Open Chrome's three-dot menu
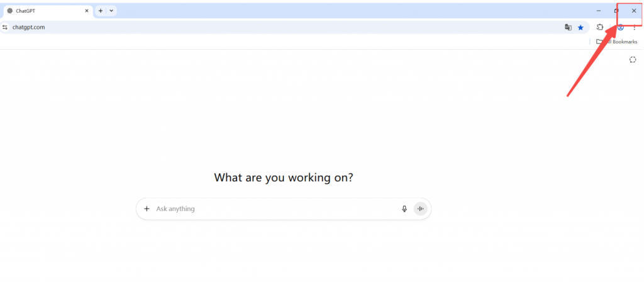 pyautogui.click(x=634, y=28)
